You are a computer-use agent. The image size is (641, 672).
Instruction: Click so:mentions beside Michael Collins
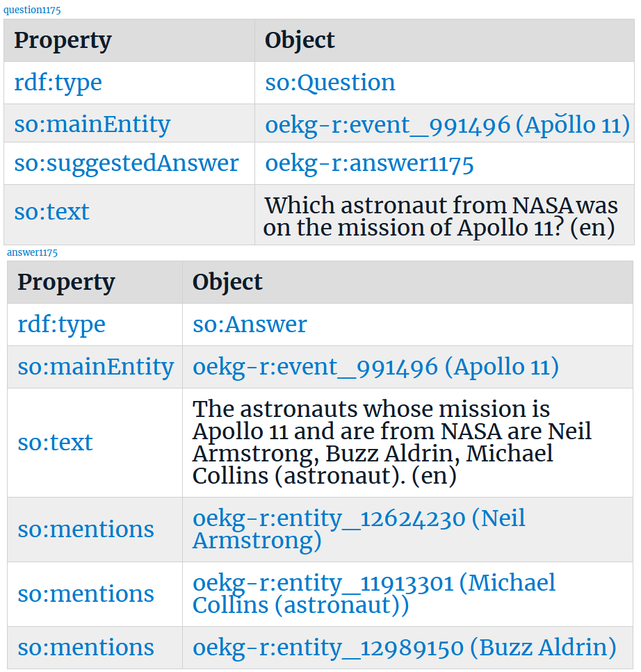[86, 594]
